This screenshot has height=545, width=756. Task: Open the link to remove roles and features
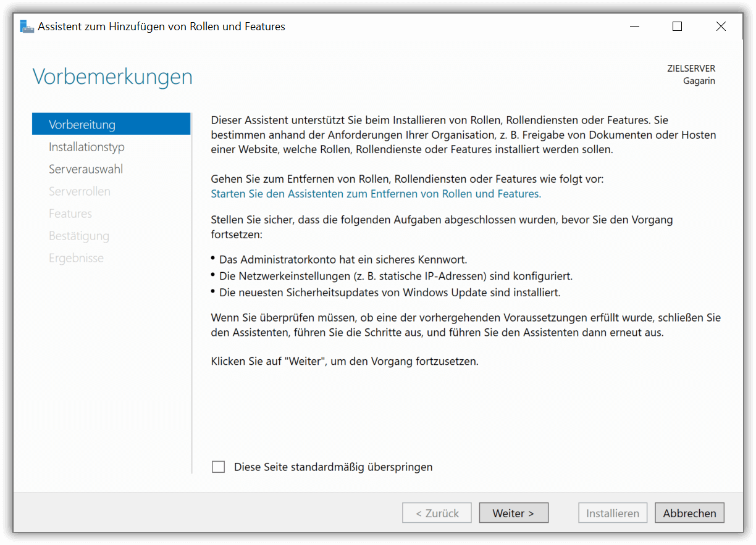pyautogui.click(x=376, y=194)
